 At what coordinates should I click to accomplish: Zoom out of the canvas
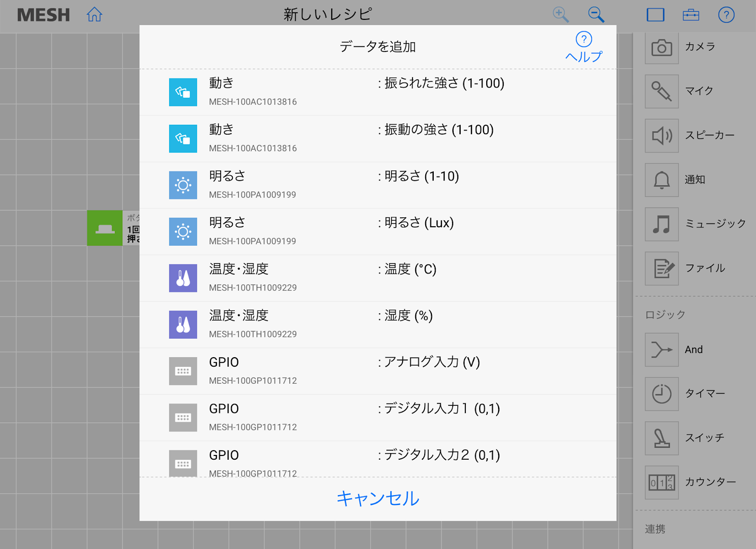pos(596,15)
